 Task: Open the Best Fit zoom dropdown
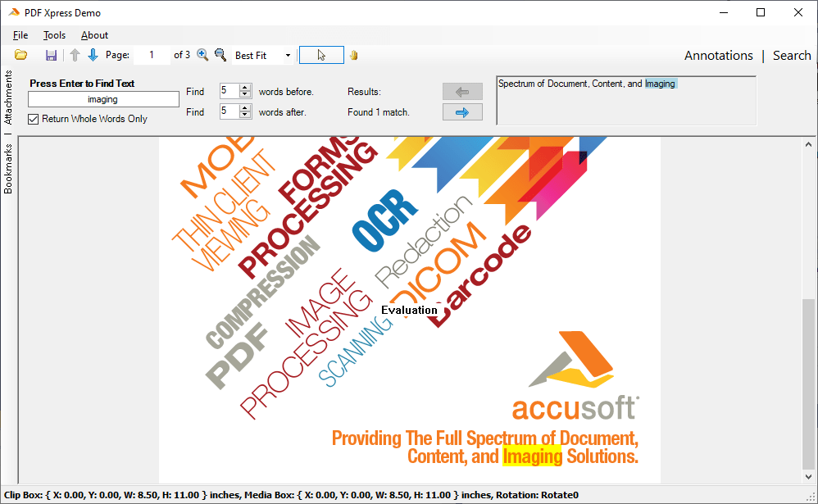pyautogui.click(x=289, y=55)
